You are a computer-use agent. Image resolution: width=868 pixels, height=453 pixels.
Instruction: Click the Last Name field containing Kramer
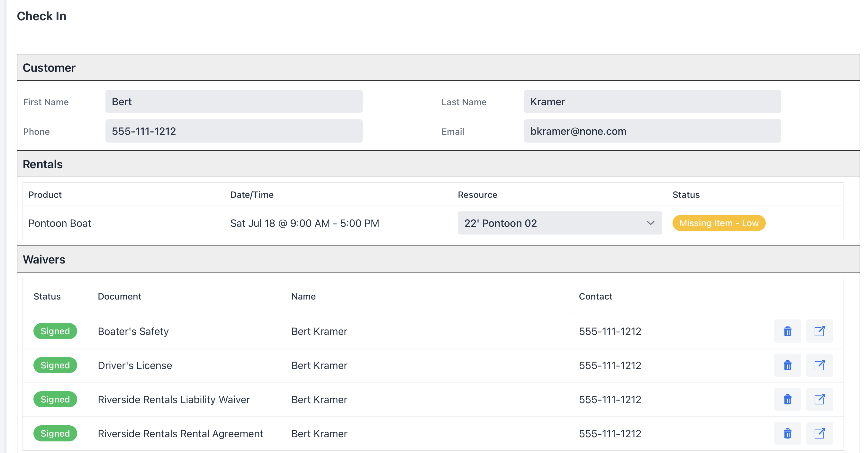[x=652, y=102]
